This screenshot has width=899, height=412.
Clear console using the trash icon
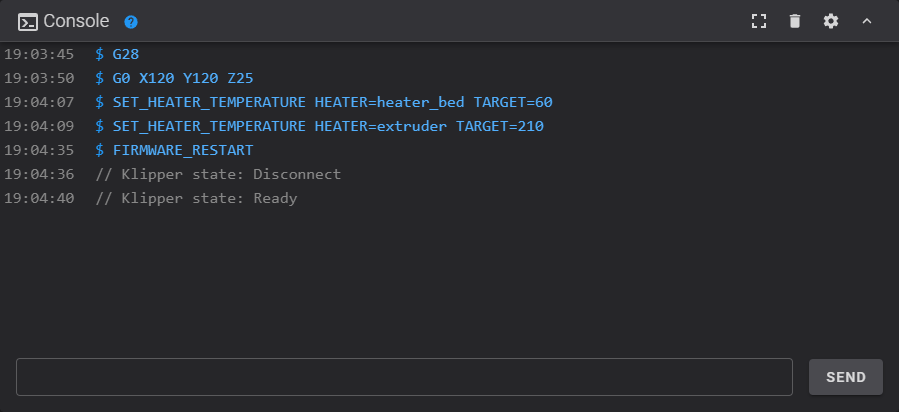pos(795,21)
